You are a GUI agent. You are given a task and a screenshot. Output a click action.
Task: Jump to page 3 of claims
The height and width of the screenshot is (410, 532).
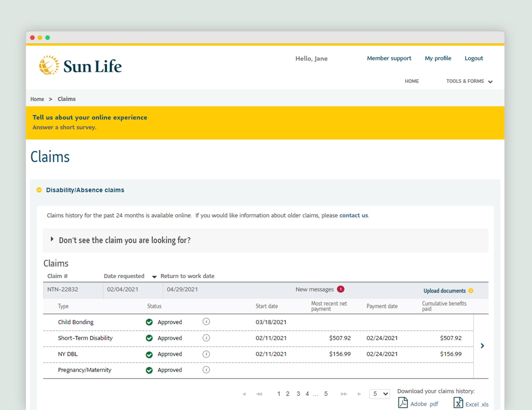click(298, 394)
